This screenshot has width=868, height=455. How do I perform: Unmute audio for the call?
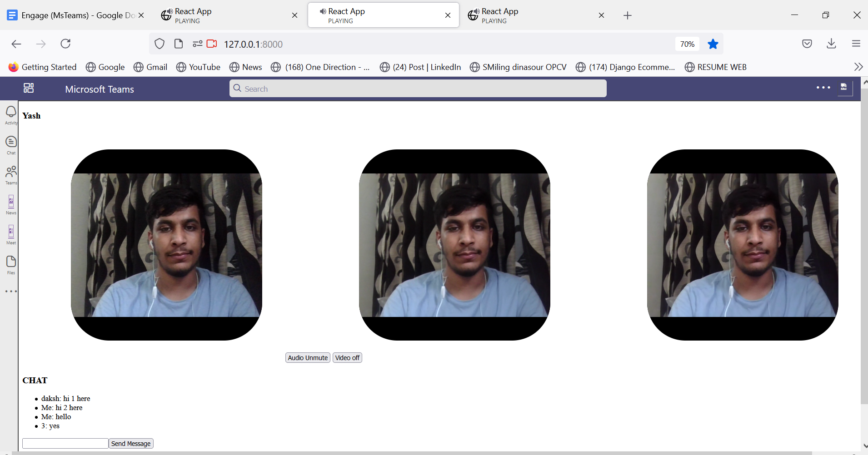[x=307, y=357]
